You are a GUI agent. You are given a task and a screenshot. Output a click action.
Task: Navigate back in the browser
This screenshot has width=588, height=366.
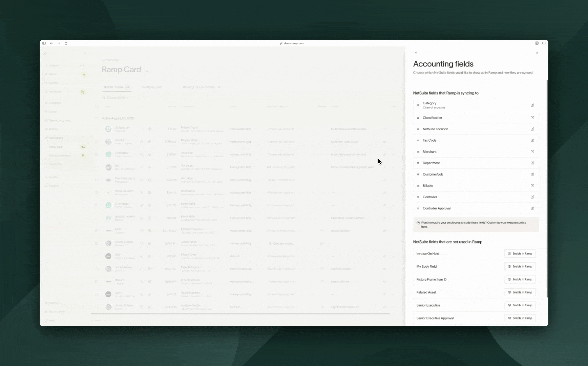[51, 43]
